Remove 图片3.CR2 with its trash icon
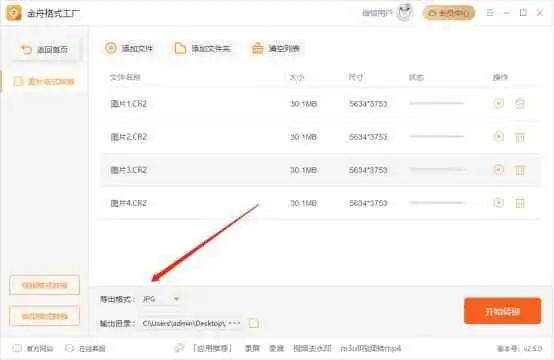This screenshot has width=554, height=360. [x=520, y=170]
